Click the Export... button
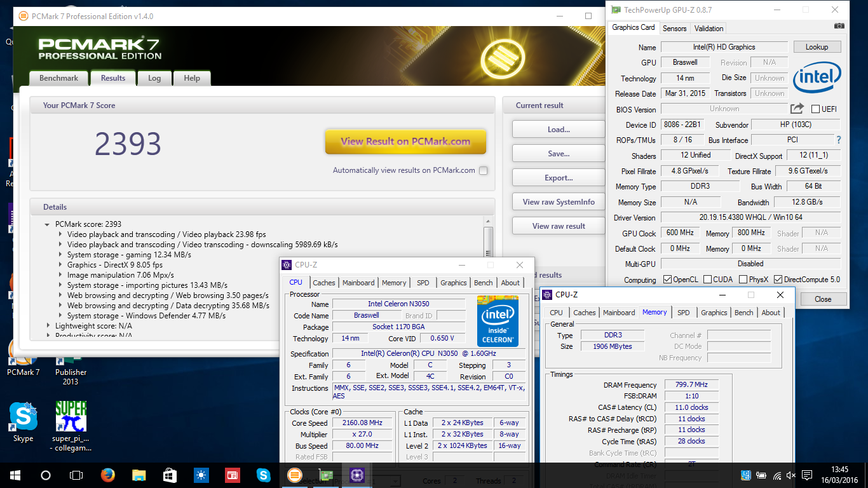Viewport: 868px width, 488px height. pos(559,178)
